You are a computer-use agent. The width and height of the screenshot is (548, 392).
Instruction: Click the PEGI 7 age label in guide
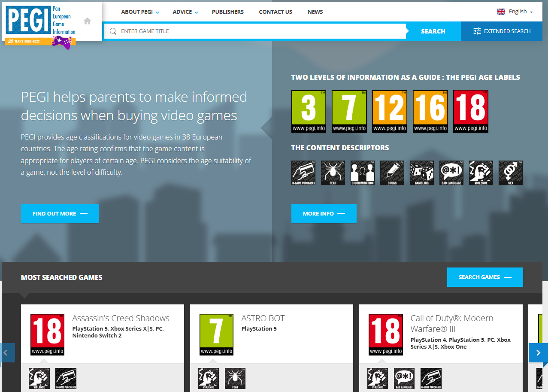click(x=349, y=111)
